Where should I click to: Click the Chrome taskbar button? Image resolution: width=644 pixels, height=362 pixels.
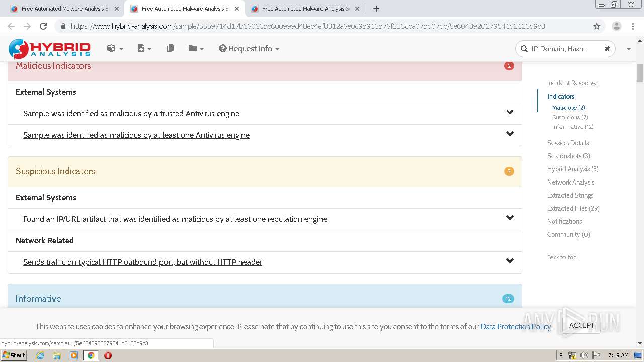pos(91,355)
